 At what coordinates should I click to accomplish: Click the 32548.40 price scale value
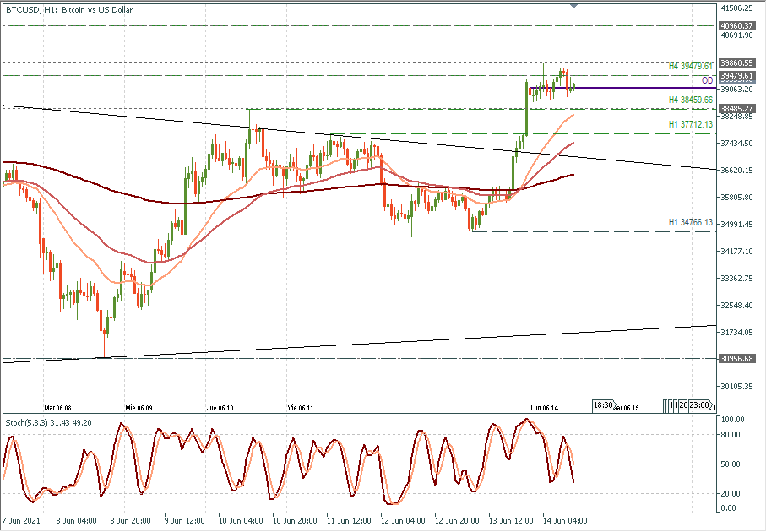[736, 306]
